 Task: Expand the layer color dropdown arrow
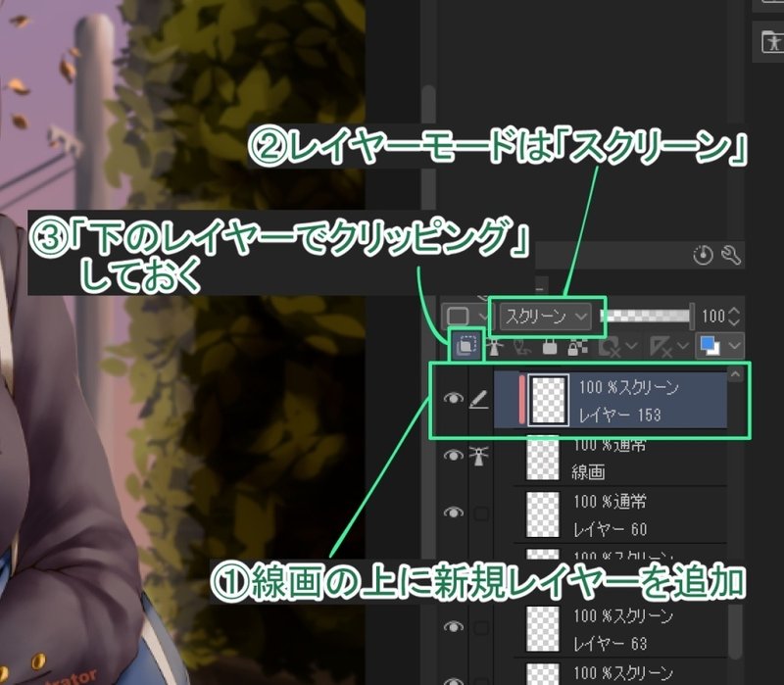pos(734,346)
